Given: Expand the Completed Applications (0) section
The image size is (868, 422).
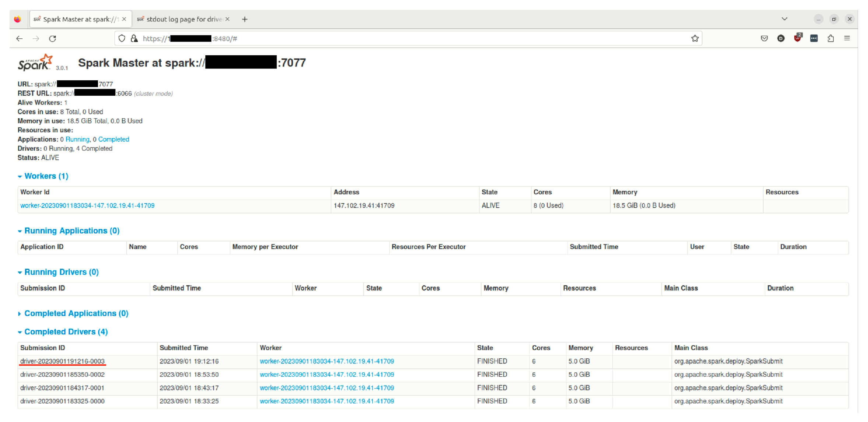Looking at the screenshot, I should [x=76, y=313].
